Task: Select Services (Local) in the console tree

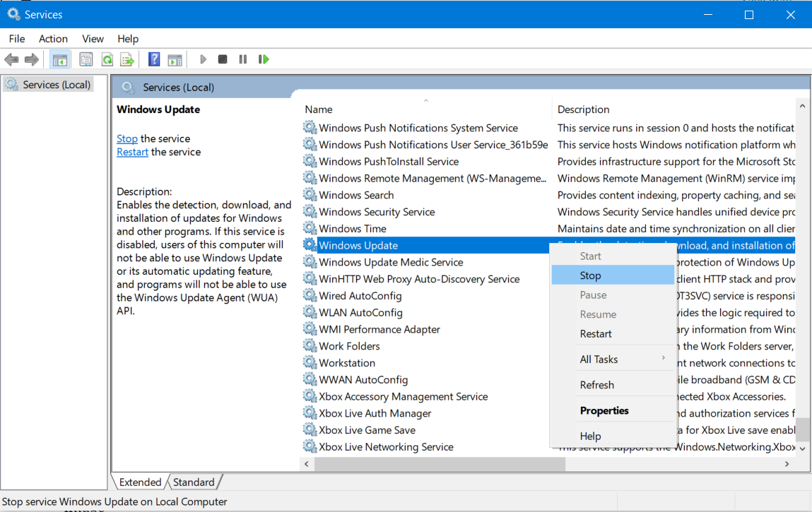Action: pyautogui.click(x=48, y=85)
